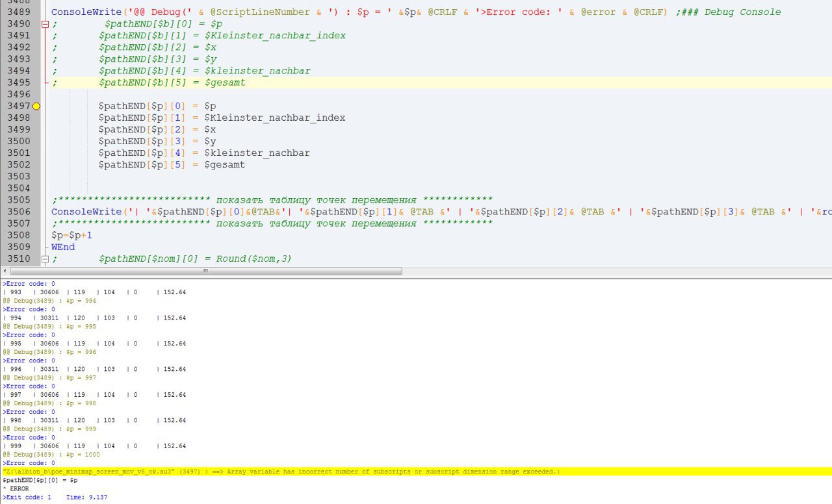Click output line '@@ Debug(3489) : $p = 1000'
This screenshot has height=504, width=832.
(x=51, y=455)
